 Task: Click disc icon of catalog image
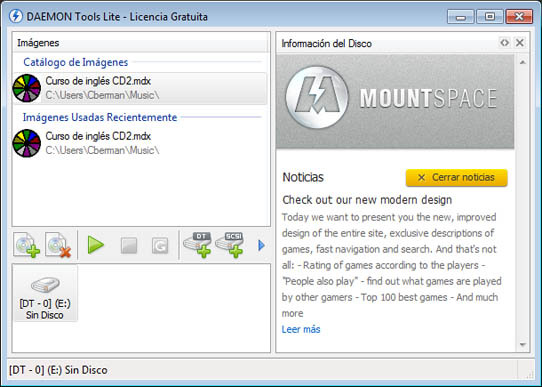pyautogui.click(x=27, y=88)
